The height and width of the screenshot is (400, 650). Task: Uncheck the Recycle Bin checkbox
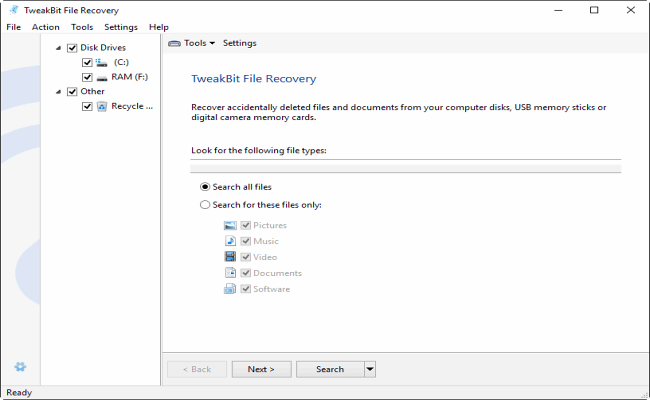(87, 107)
